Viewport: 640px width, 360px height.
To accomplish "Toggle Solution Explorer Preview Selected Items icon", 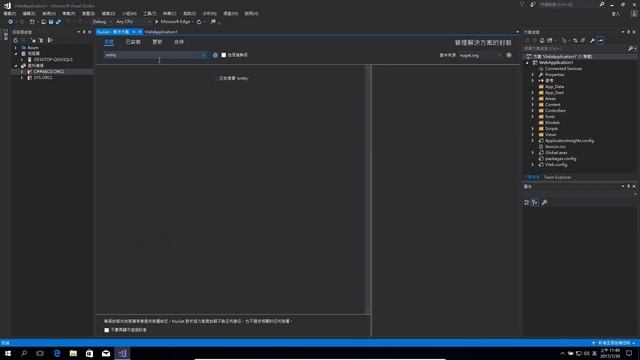I will point(600,40).
